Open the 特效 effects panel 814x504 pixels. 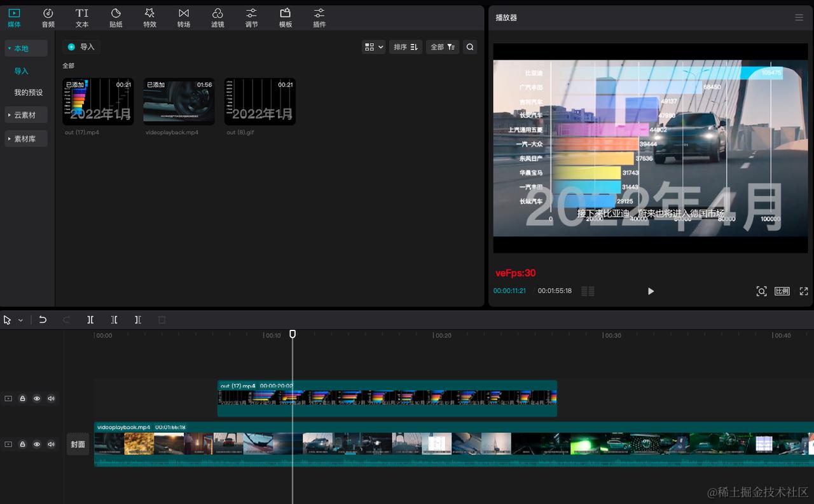point(149,18)
